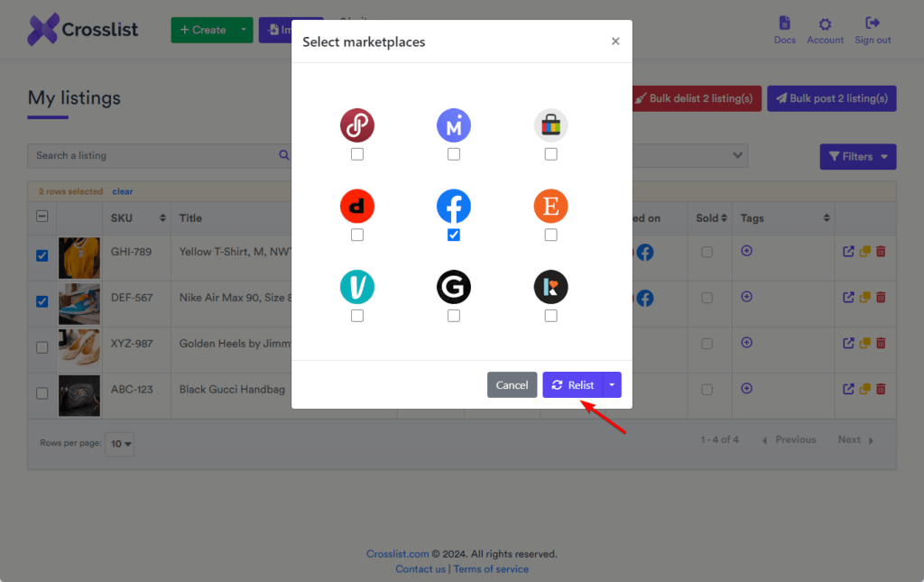Open the Terms of service link

point(491,568)
